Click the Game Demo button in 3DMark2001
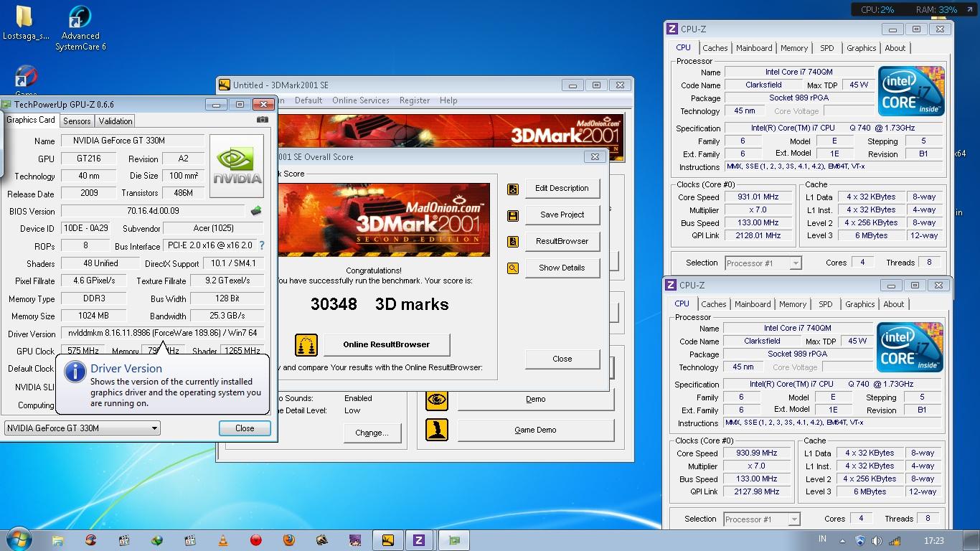 point(535,430)
